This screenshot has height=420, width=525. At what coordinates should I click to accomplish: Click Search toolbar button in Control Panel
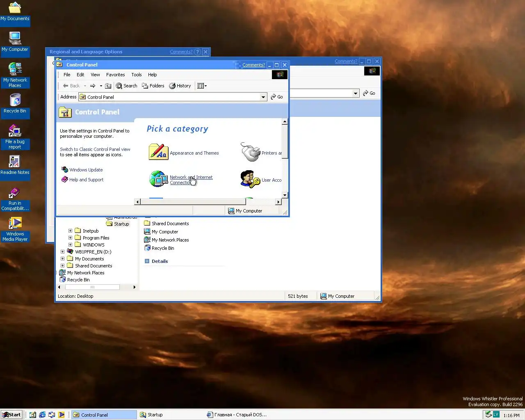click(126, 86)
